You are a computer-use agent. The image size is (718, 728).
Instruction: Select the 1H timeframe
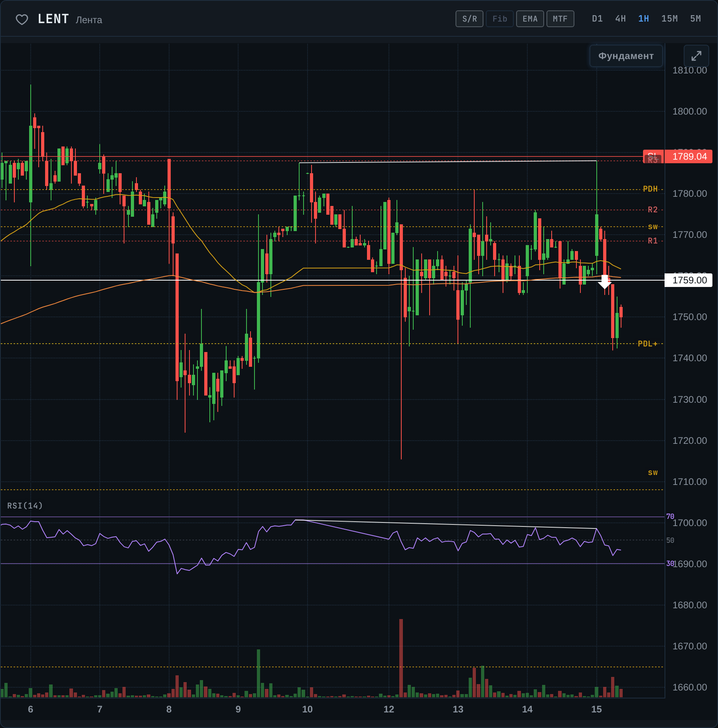pyautogui.click(x=643, y=19)
